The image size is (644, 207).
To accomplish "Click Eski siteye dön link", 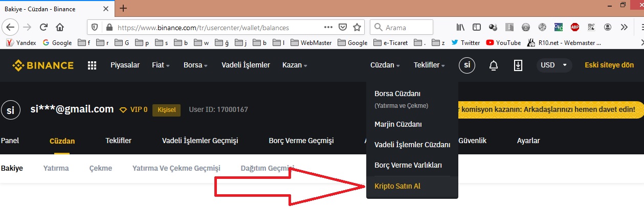I will click(x=609, y=65).
